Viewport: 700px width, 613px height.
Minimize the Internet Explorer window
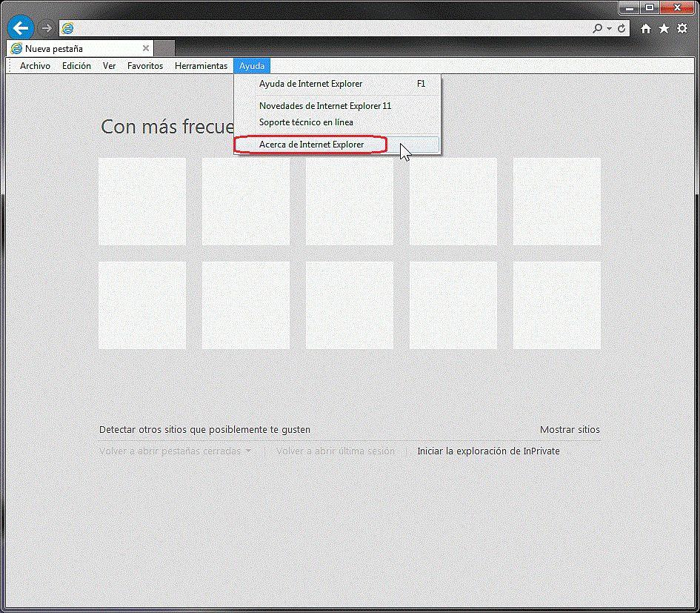630,7
